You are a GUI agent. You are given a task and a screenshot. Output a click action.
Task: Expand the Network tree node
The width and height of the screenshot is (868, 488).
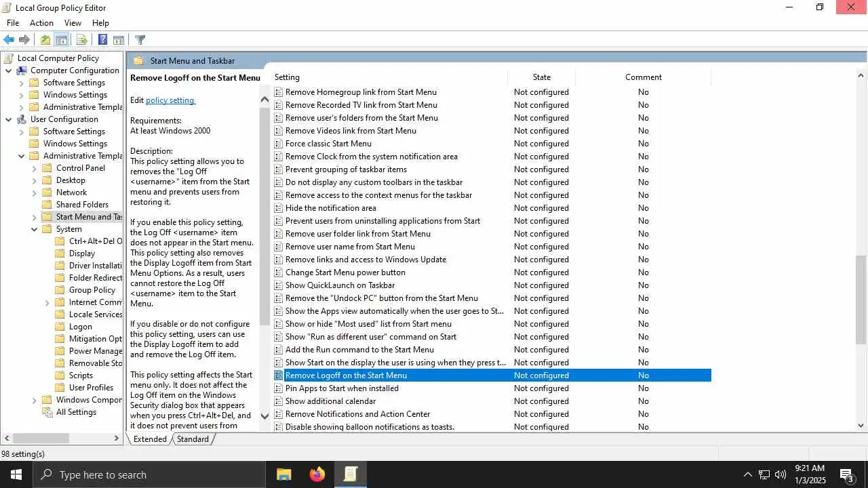[34, 192]
